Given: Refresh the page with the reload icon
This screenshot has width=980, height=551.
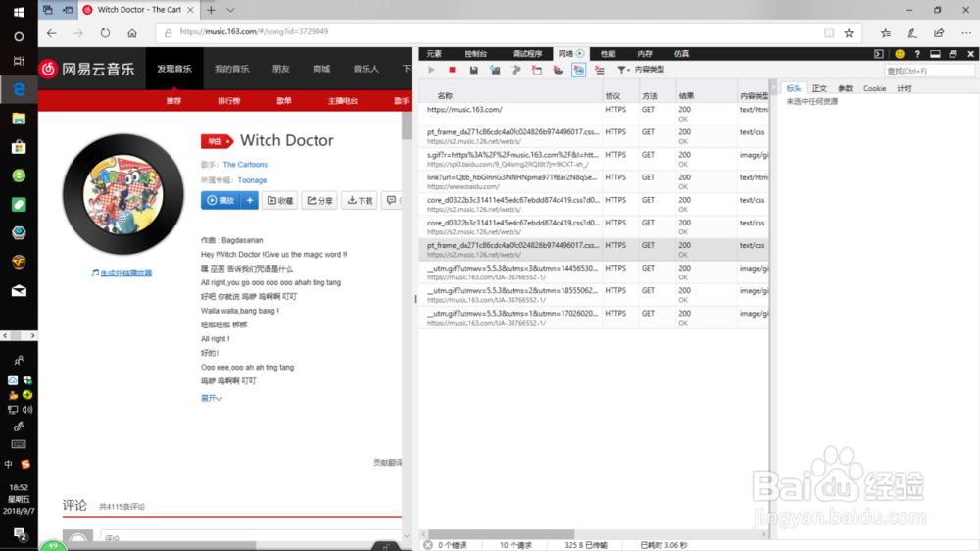Looking at the screenshot, I should (105, 33).
